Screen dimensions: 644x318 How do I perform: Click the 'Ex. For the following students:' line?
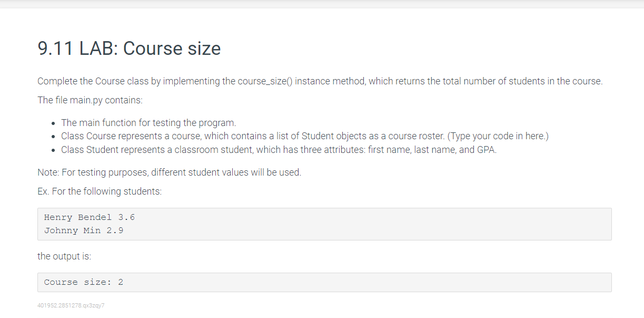[100, 191]
